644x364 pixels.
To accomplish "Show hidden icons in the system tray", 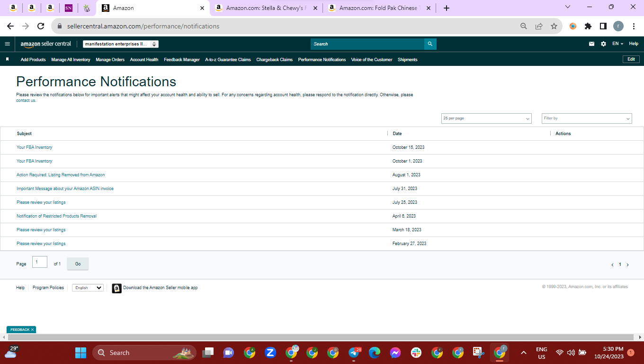I will [523, 353].
